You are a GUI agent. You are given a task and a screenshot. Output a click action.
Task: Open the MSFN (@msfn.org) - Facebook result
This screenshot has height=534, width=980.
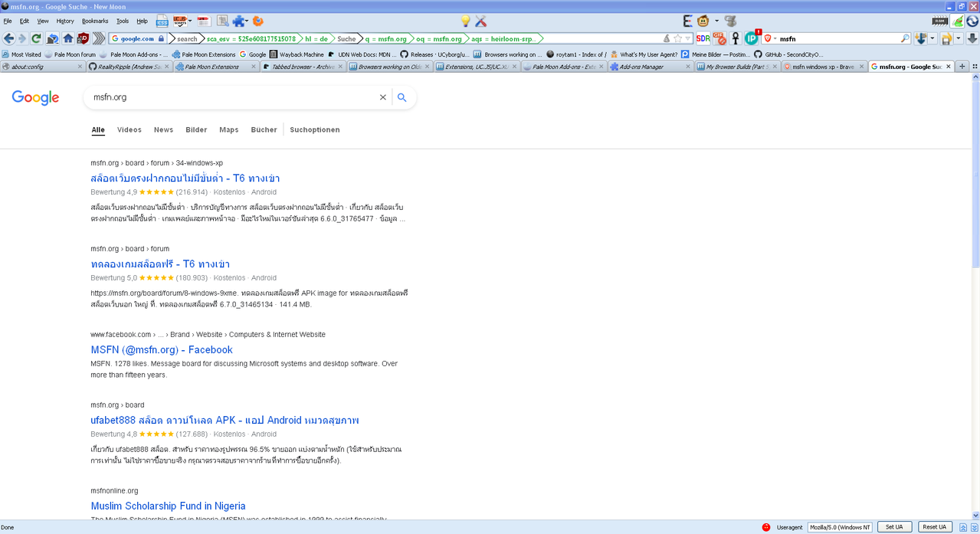(162, 349)
